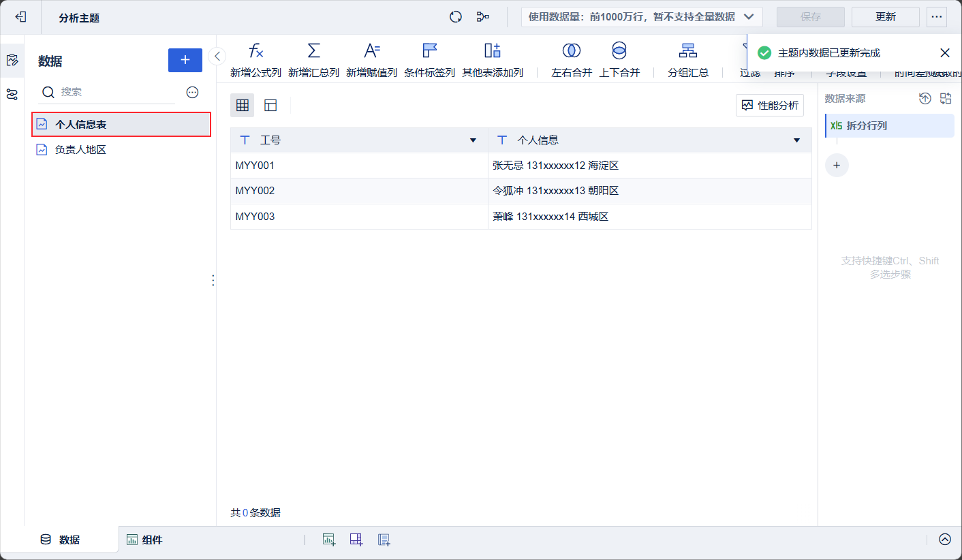Open the 个人信息 column filter dropdown
Viewport: 962px width, 560px height.
pyautogui.click(x=796, y=140)
